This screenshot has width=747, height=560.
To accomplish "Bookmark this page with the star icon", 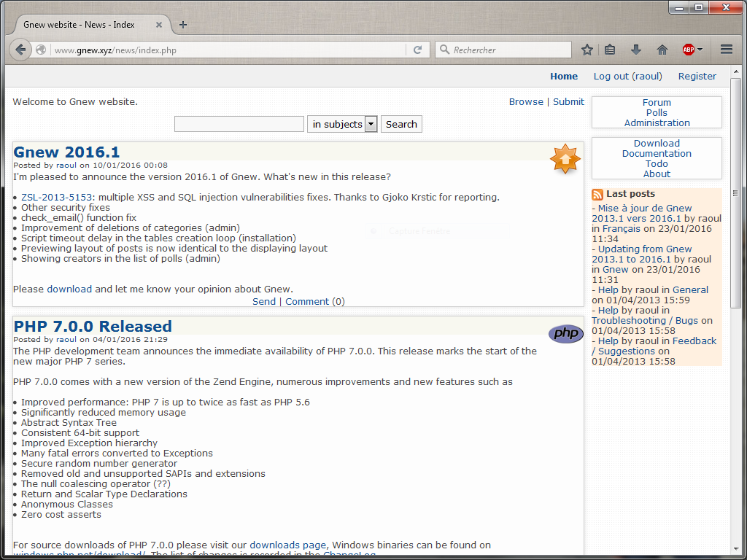I will [587, 50].
